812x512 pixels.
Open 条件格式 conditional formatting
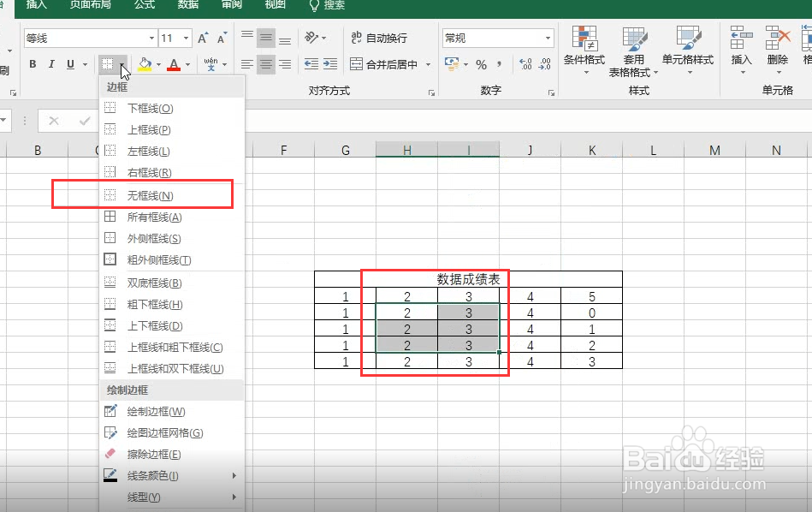tap(584, 51)
